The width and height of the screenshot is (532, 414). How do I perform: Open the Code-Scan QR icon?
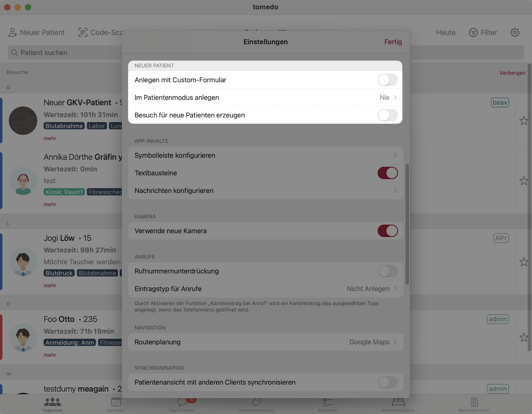pyautogui.click(x=83, y=33)
